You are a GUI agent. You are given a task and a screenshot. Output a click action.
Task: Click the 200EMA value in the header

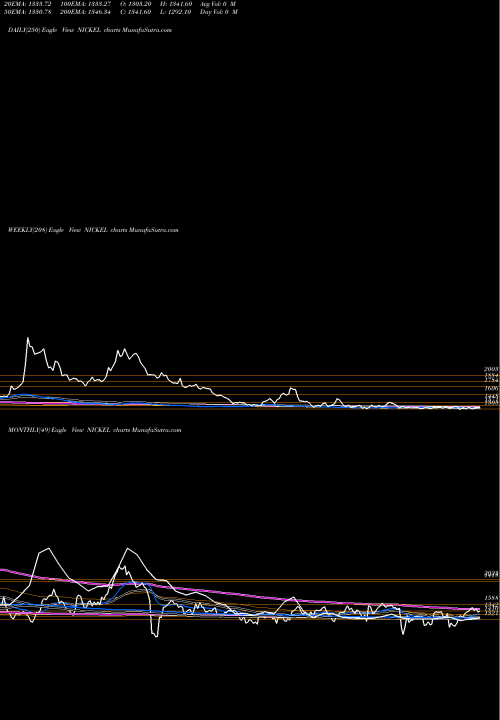[85, 12]
